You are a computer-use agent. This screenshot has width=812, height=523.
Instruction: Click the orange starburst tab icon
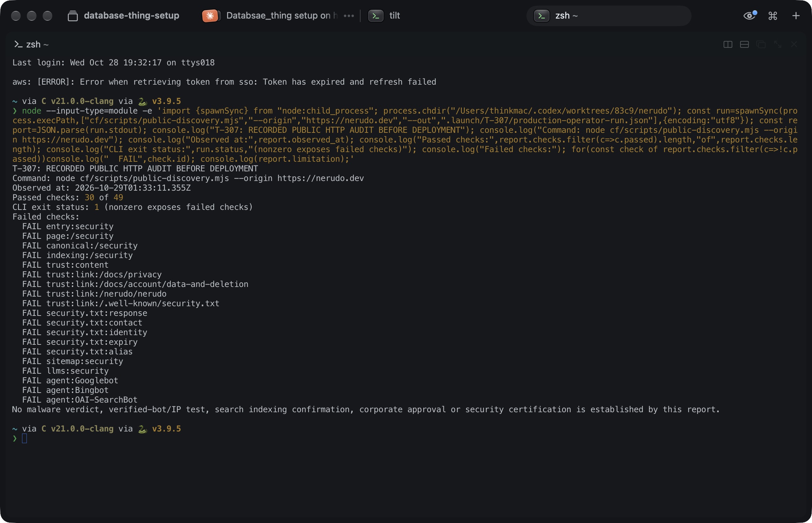211,16
